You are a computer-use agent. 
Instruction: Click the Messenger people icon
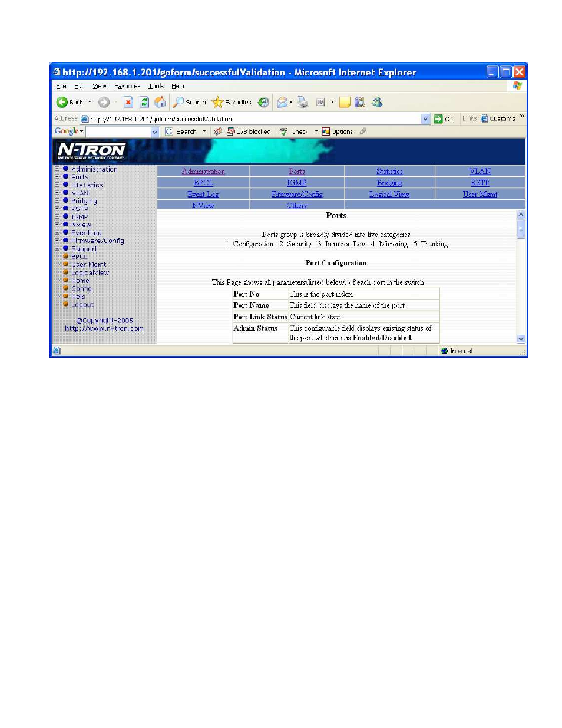[377, 102]
